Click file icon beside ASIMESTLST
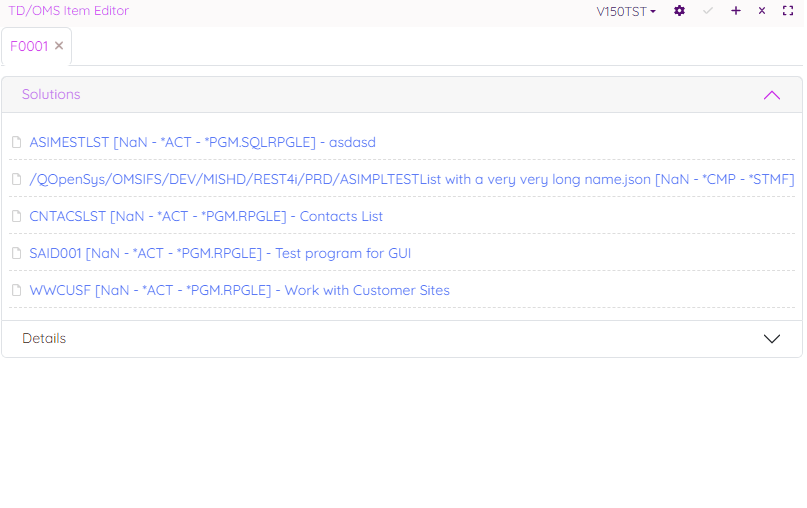This screenshot has width=807, height=508. pyautogui.click(x=16, y=143)
